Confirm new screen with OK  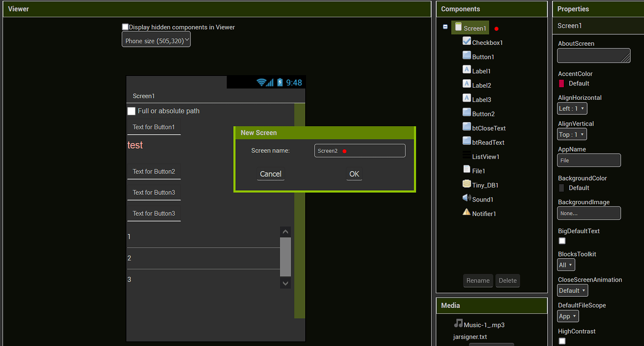[354, 173]
